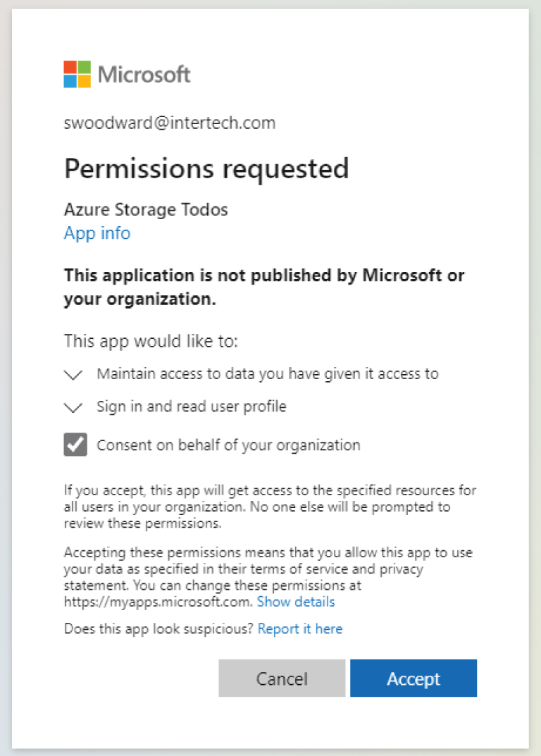Toggle the organization consent checkbox

pos(75,445)
